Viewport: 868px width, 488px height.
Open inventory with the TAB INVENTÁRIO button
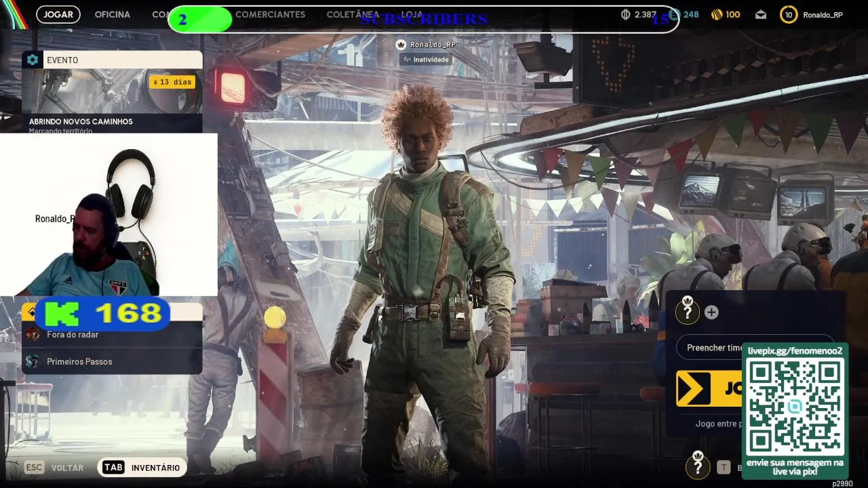point(141,468)
